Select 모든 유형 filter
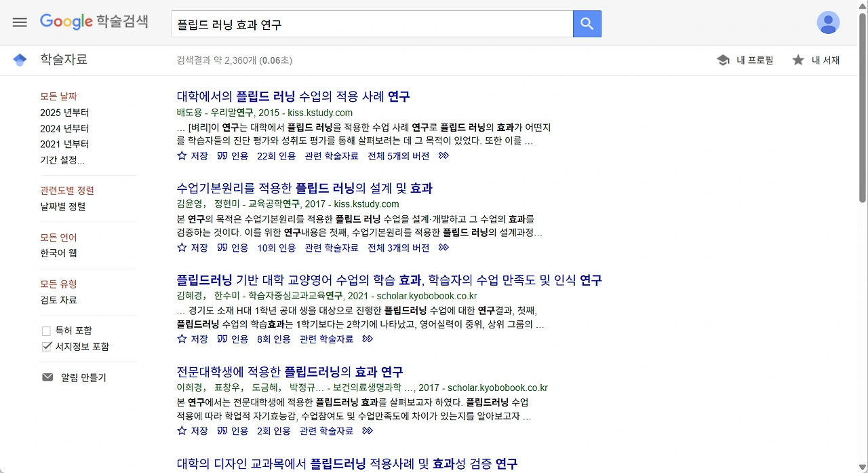The width and height of the screenshot is (868, 473). click(x=58, y=284)
